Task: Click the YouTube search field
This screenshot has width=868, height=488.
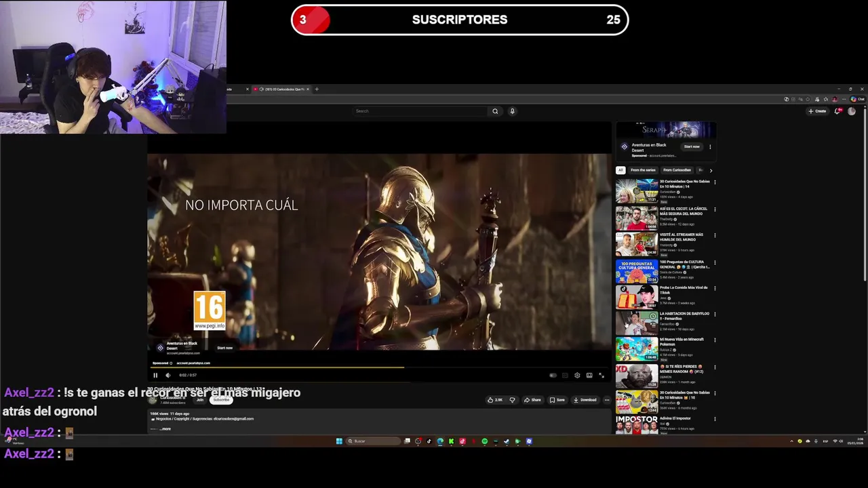Action: [420, 111]
